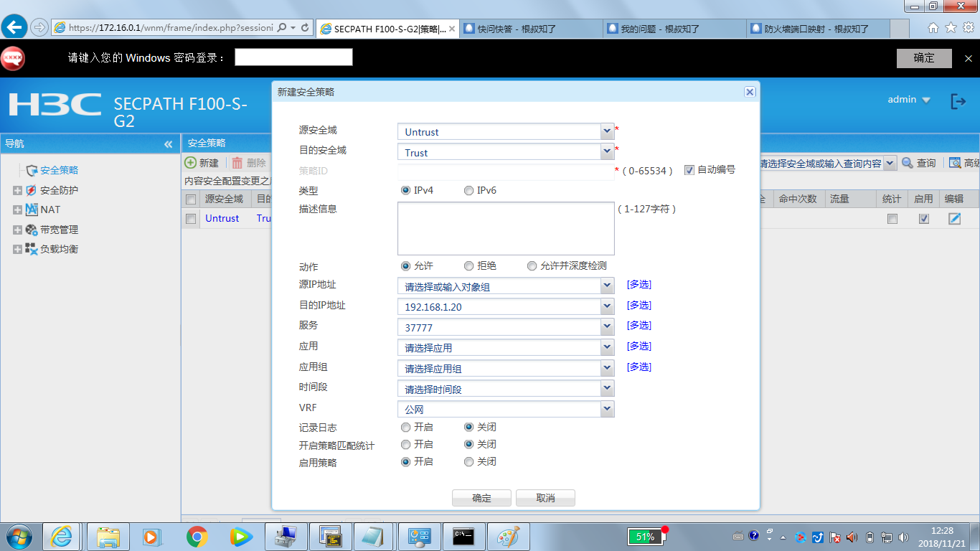Click the 多选 link for 服务

tap(639, 326)
